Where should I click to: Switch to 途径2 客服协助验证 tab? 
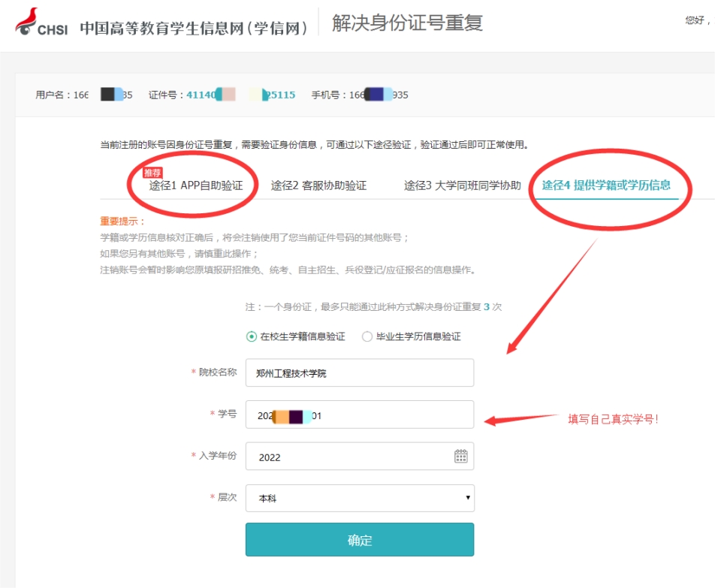coord(318,185)
